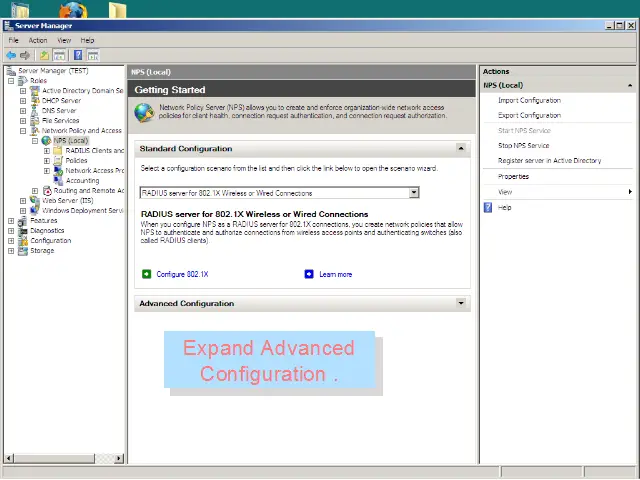640x480 pixels.
Task: Collapse the Standard Configuration section
Action: [x=461, y=148]
